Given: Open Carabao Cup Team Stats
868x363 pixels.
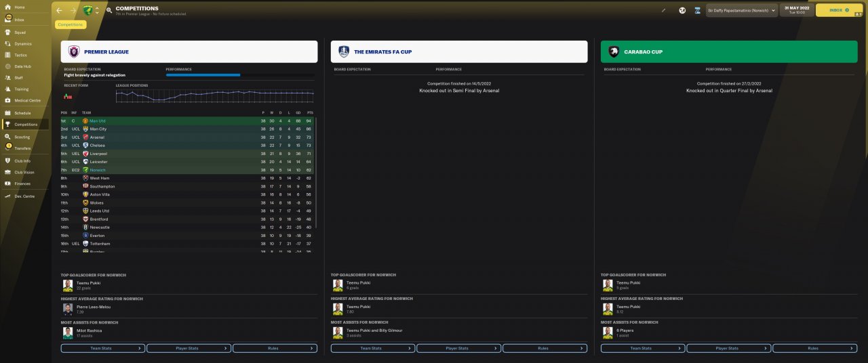Looking at the screenshot, I should tap(643, 348).
